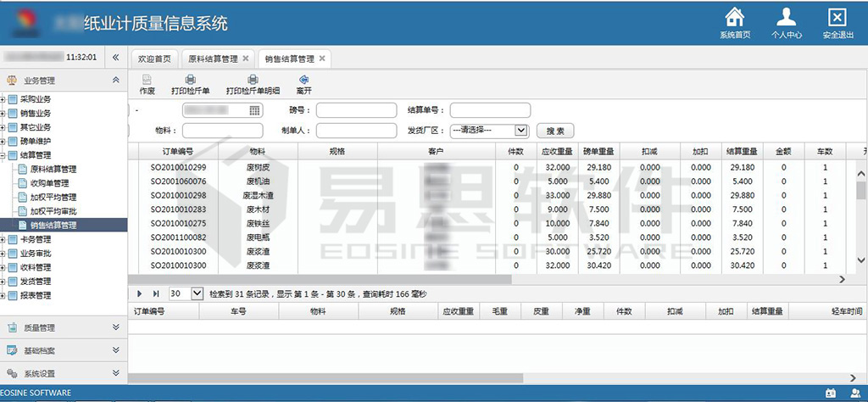
Task: Select 收购单管理 in the sidebar tree
Action: pyautogui.click(x=50, y=183)
